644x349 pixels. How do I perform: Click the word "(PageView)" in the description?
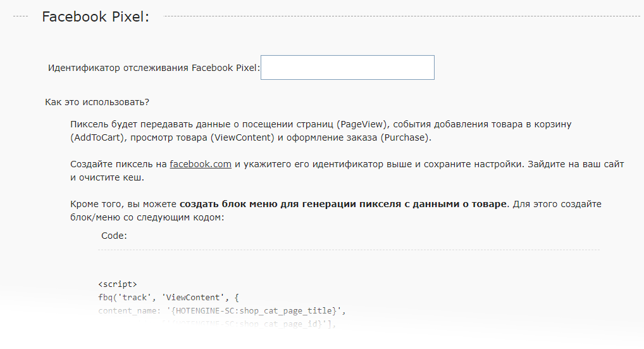pyautogui.click(x=362, y=124)
